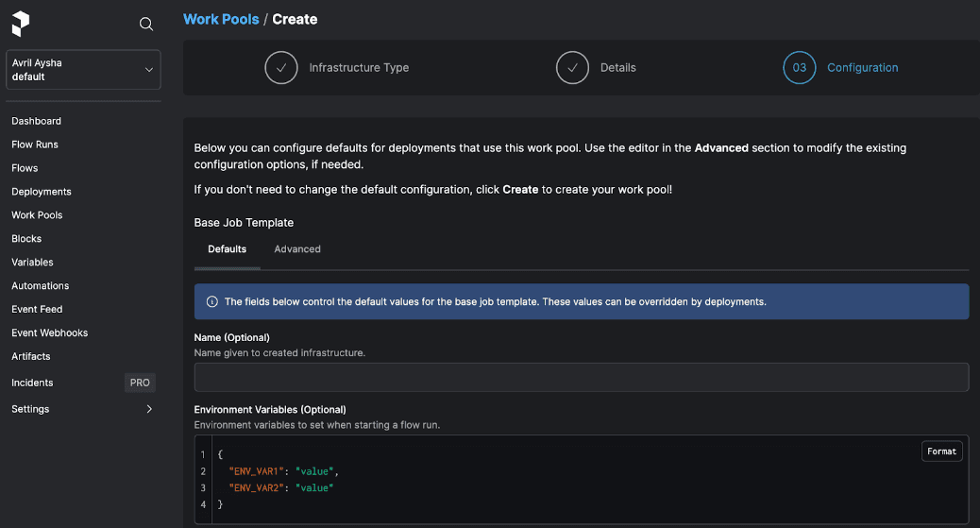Click inside the Environment Variables code editor
The width and height of the screenshot is (980, 528).
point(566,480)
